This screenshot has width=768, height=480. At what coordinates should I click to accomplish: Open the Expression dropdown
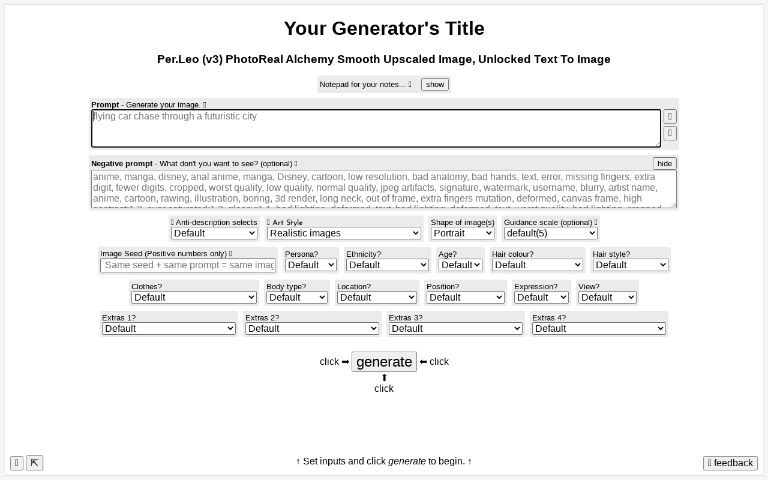click(541, 297)
